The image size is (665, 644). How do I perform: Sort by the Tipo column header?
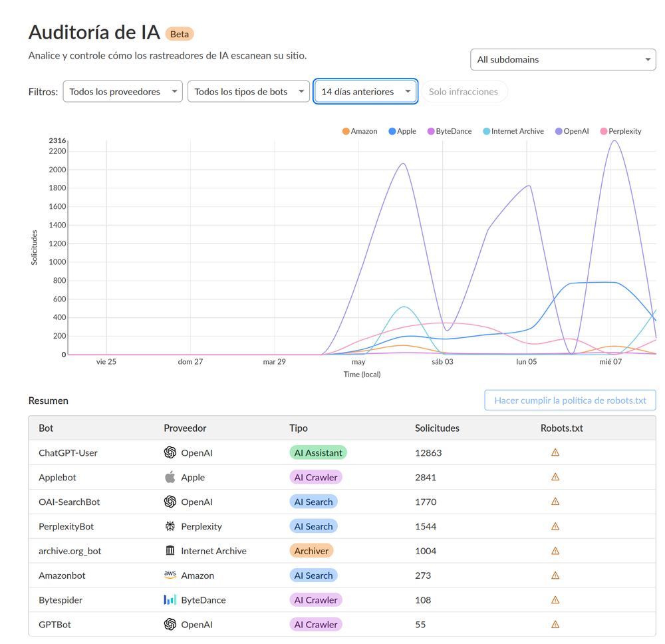pos(299,428)
